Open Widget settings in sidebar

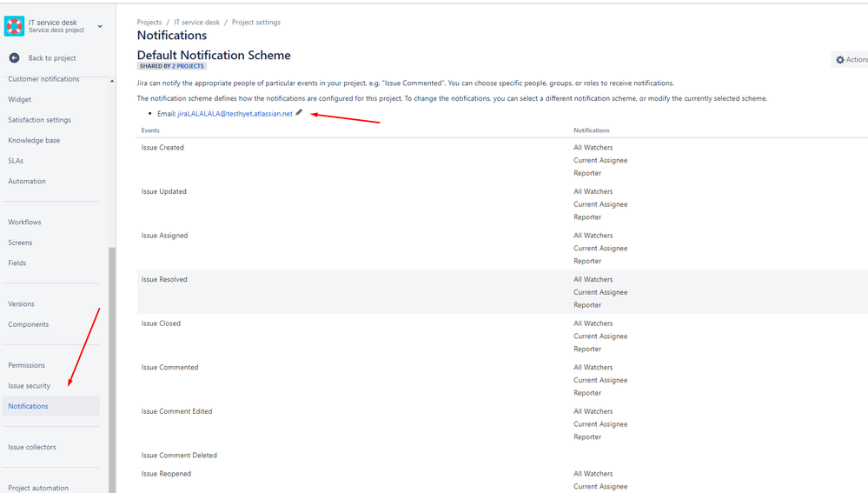coord(19,100)
